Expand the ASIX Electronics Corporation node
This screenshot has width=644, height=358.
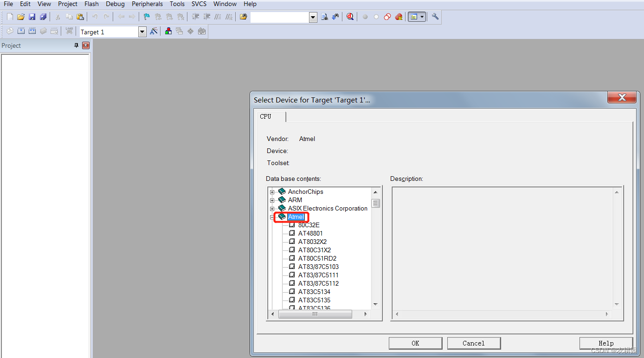coord(272,209)
